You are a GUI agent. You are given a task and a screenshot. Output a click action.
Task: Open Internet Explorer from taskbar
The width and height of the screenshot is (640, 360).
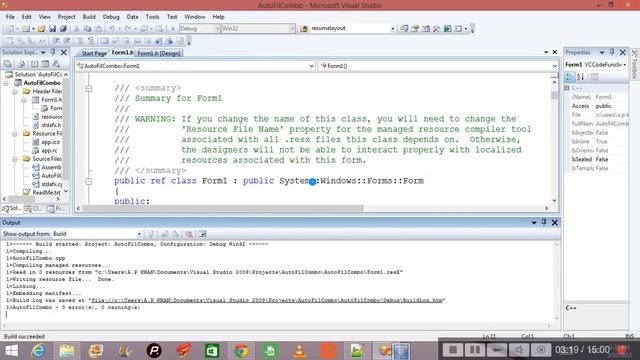pos(38,351)
